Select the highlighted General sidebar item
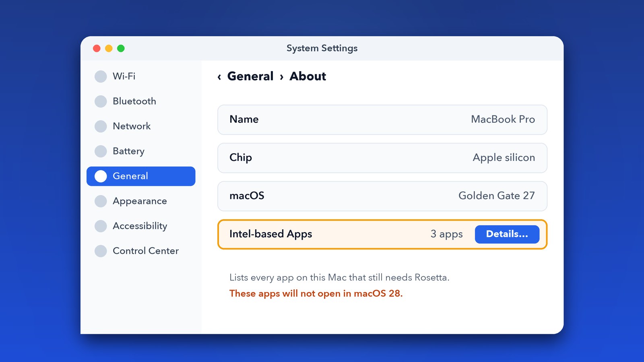This screenshot has height=362, width=644. tap(141, 176)
